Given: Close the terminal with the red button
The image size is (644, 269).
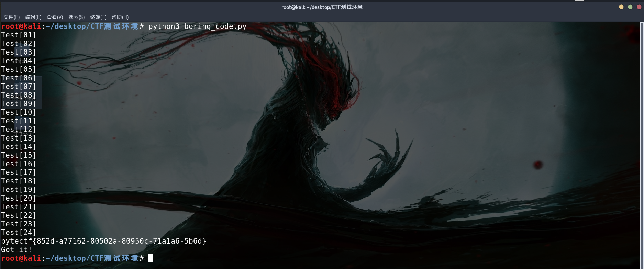Looking at the screenshot, I should [x=639, y=7].
